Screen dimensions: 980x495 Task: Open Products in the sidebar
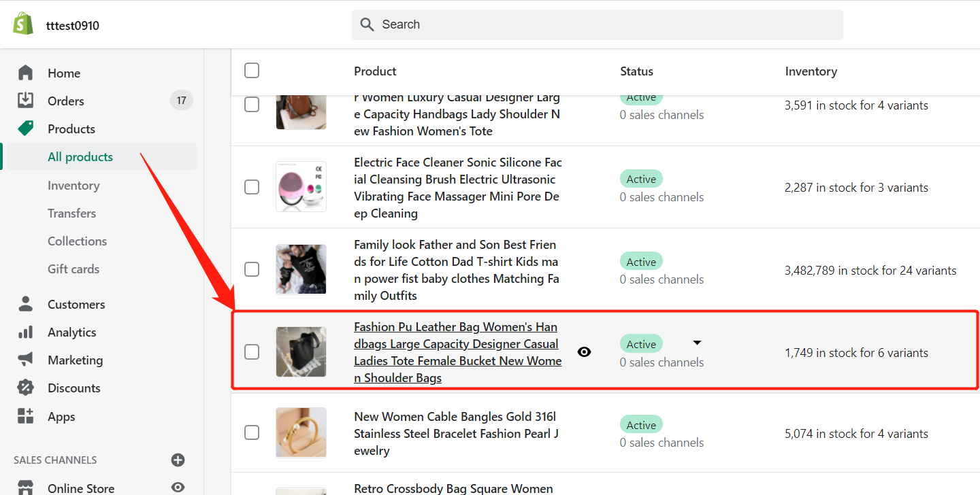(71, 129)
